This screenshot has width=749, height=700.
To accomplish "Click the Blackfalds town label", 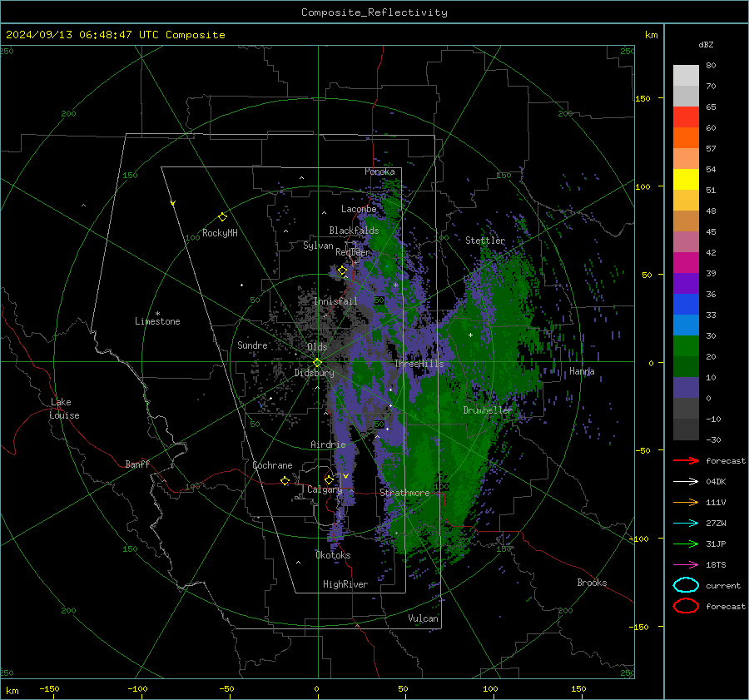I will (354, 231).
